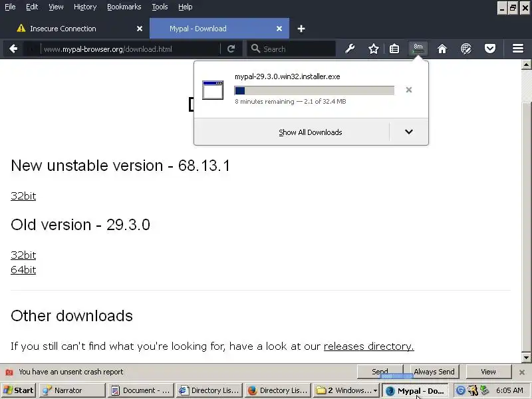The width and height of the screenshot is (532, 399).
Task: Close the Mypal - Download tab
Action: click(279, 29)
